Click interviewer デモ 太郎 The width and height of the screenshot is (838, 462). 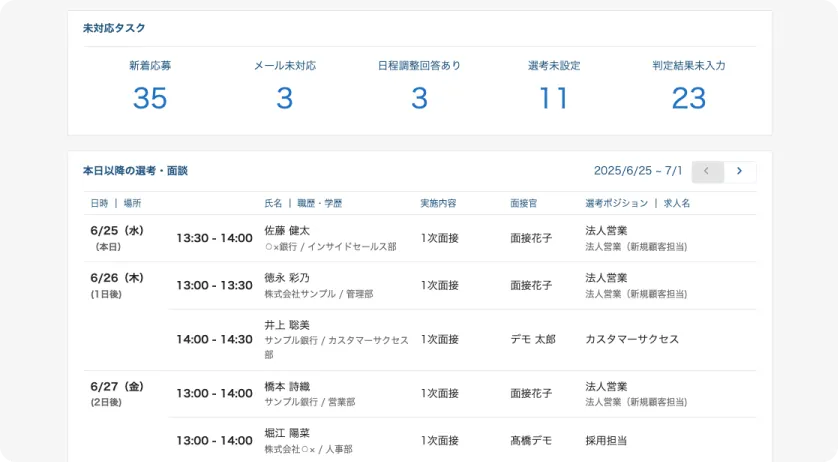(x=532, y=339)
